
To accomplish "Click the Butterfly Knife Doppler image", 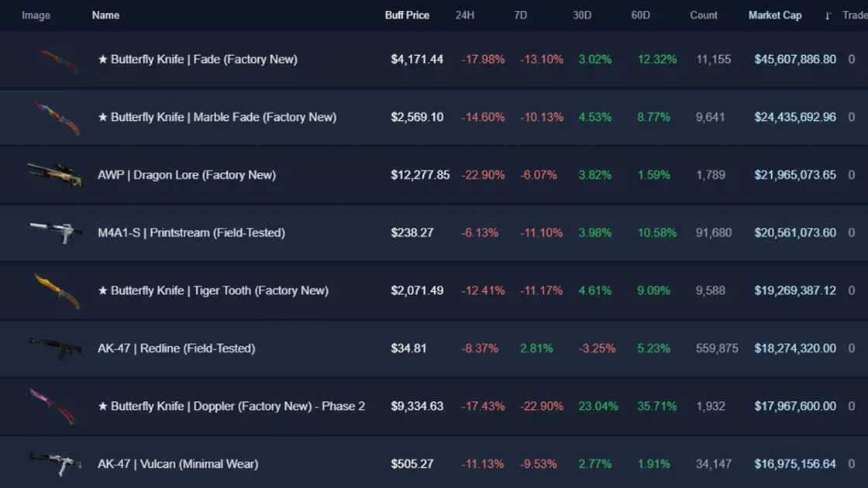I will click(53, 406).
